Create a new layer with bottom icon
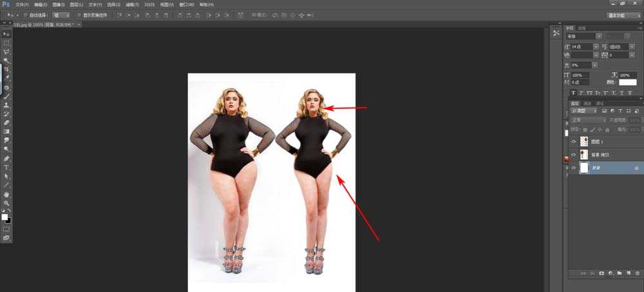 628,274
